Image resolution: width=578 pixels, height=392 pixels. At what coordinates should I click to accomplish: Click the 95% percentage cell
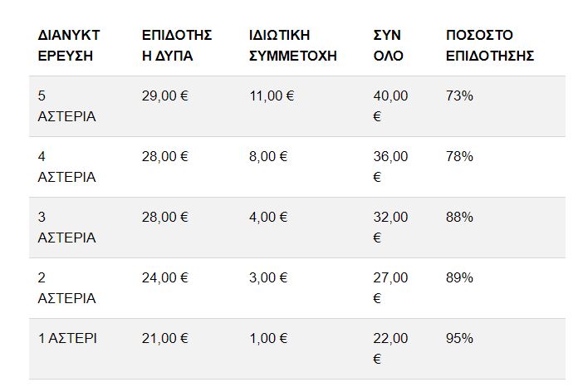pyautogui.click(x=459, y=339)
